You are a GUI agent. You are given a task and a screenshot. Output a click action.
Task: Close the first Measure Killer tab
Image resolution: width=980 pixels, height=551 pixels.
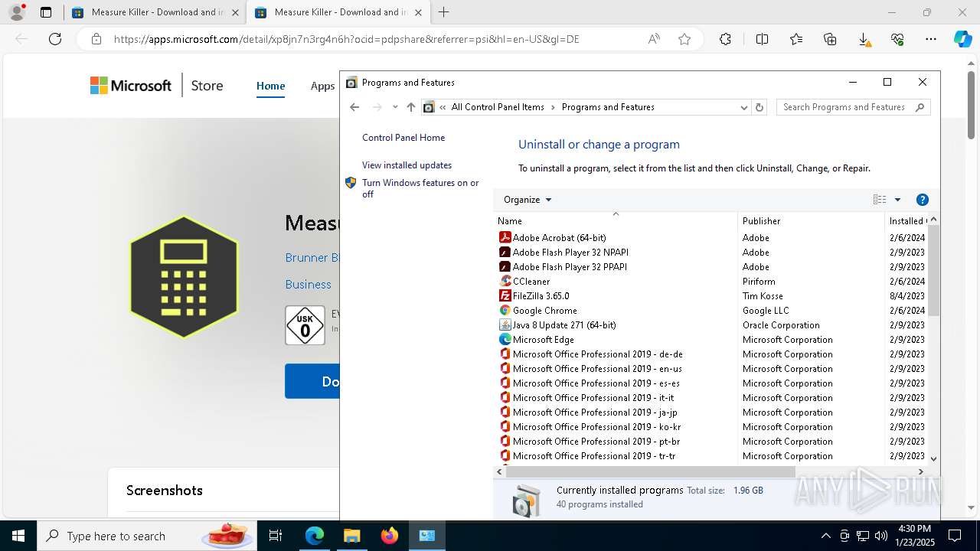[235, 12]
